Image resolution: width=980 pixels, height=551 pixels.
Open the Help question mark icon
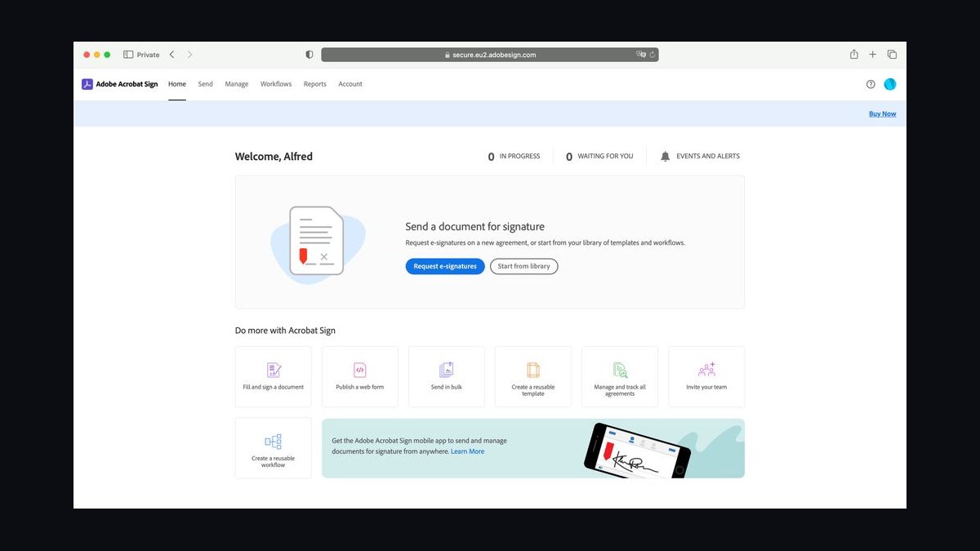point(871,84)
